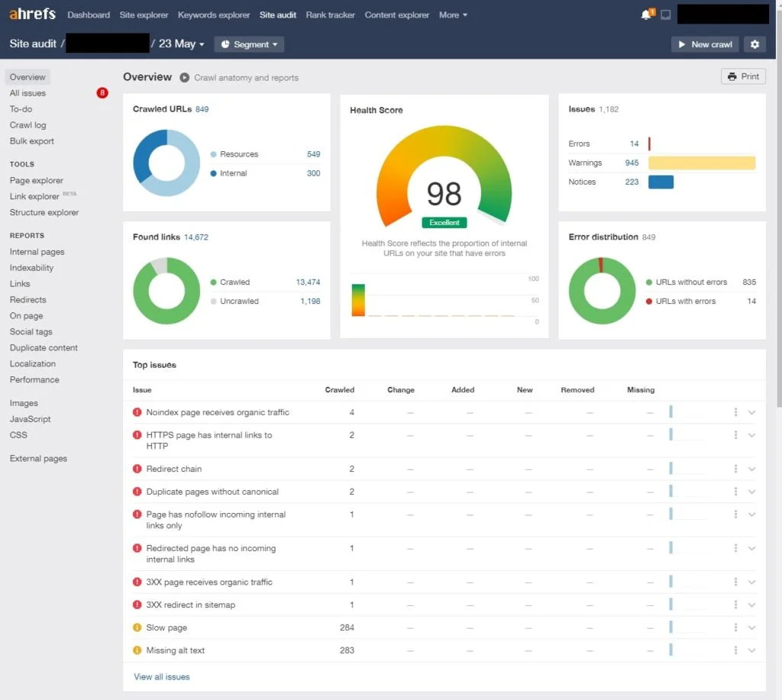Click the ahrefs logo
This screenshot has width=782, height=700.
pyautogui.click(x=34, y=15)
